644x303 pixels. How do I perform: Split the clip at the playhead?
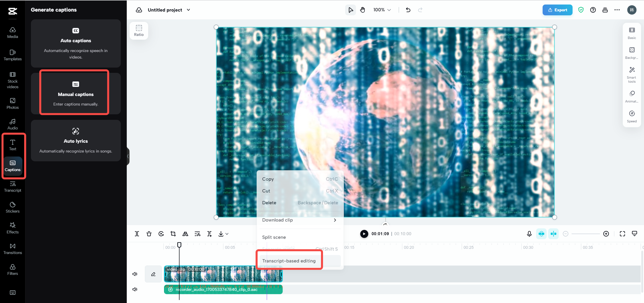click(x=137, y=234)
